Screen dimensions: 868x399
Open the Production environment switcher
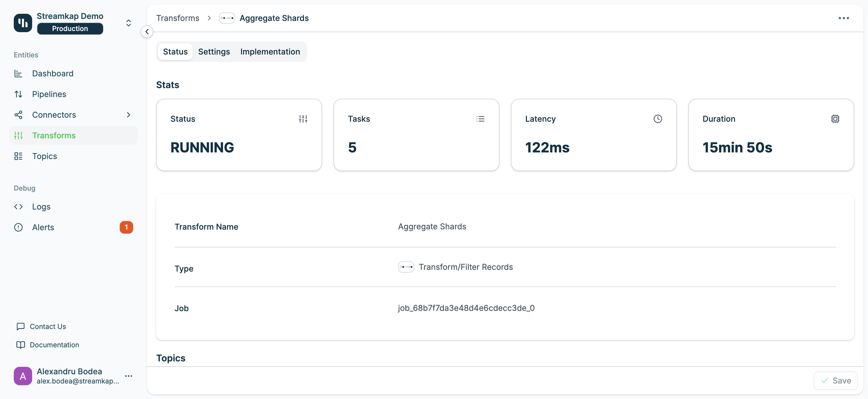(128, 23)
